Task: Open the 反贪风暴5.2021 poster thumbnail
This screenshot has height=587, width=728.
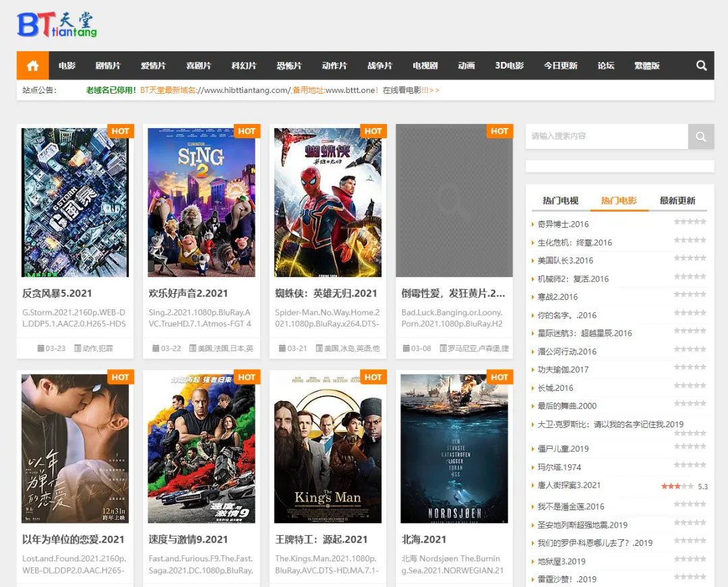Action: (x=75, y=202)
